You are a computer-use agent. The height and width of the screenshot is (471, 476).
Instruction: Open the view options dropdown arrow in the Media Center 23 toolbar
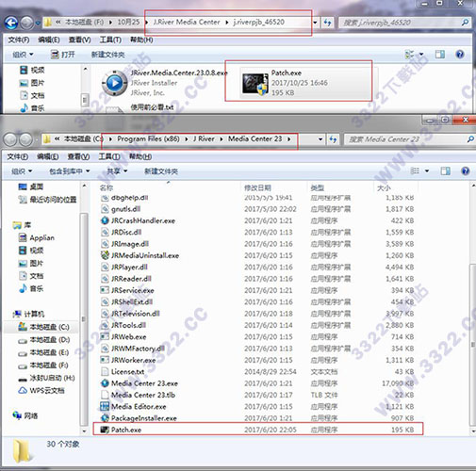click(427, 171)
